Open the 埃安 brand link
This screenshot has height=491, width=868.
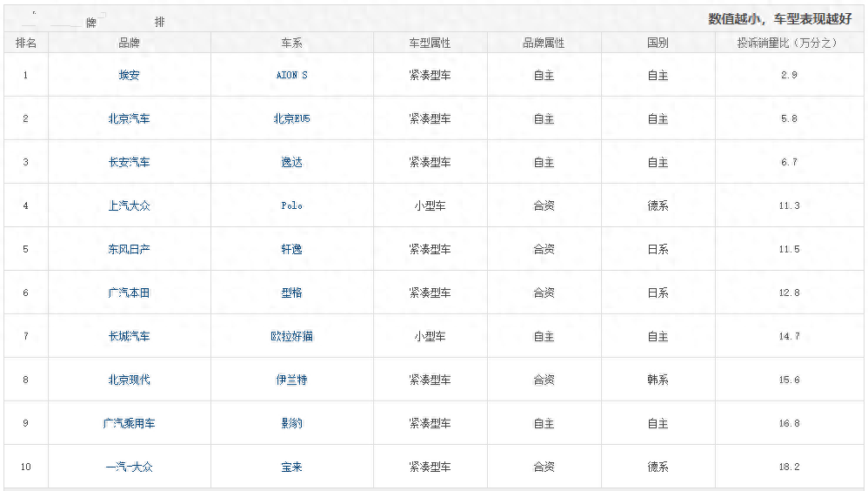tap(129, 76)
